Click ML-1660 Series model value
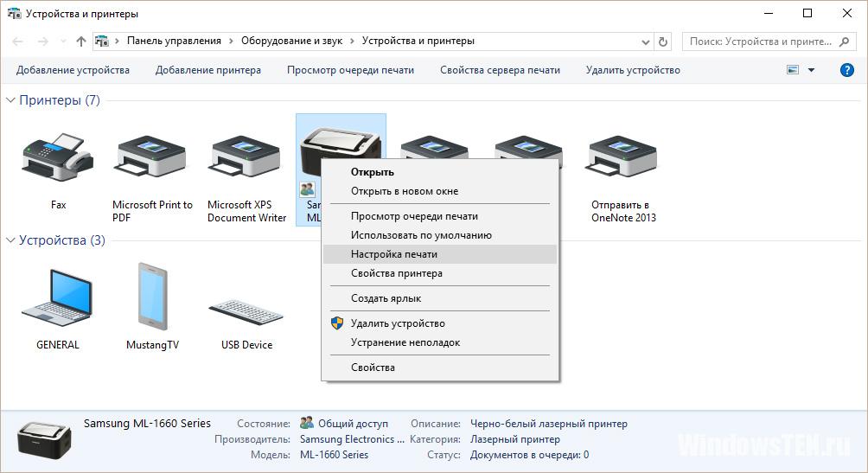Image resolution: width=868 pixels, height=473 pixels. pyautogui.click(x=334, y=455)
